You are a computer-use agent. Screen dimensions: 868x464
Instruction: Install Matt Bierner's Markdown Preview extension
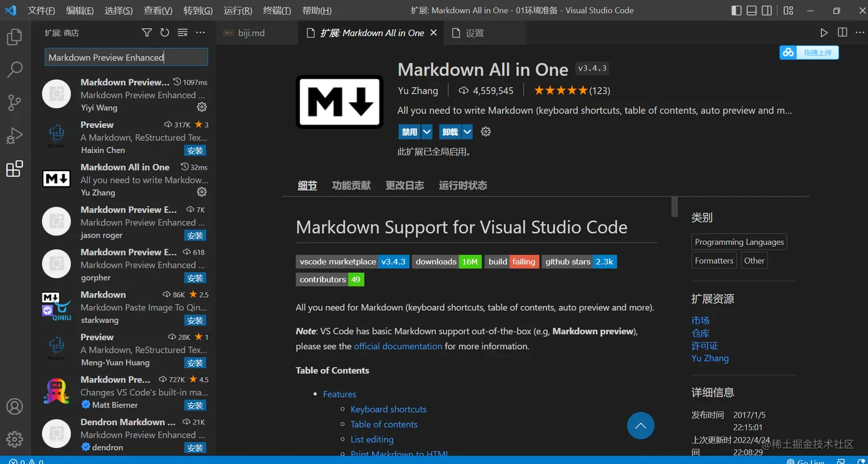(x=195, y=405)
